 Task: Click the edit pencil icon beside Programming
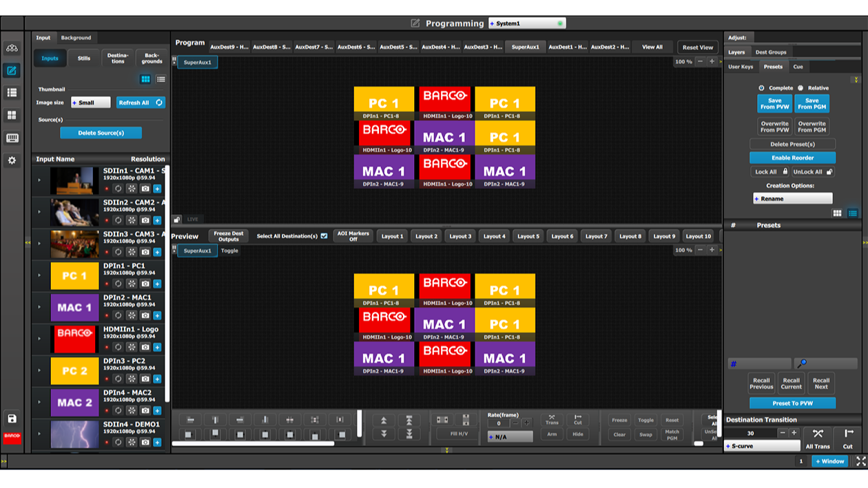(415, 23)
